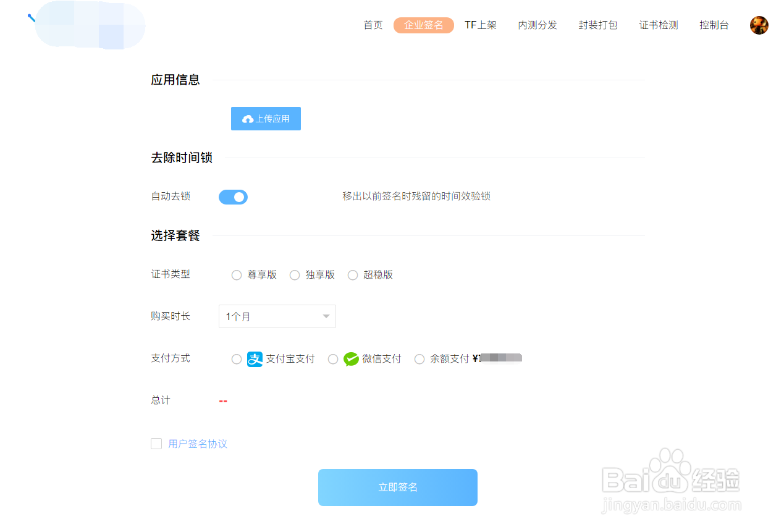Choose 余额支付 balance payment option
Screen dimensions: 784x532
419,359
